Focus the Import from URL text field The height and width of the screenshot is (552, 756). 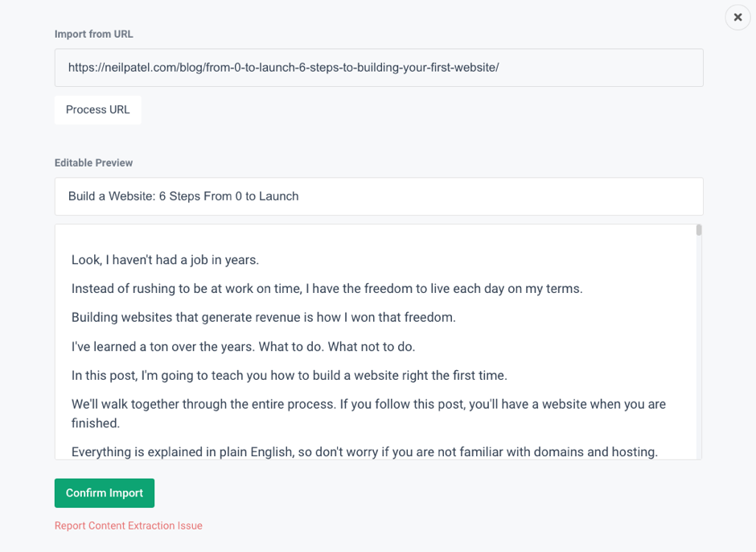[379, 68]
